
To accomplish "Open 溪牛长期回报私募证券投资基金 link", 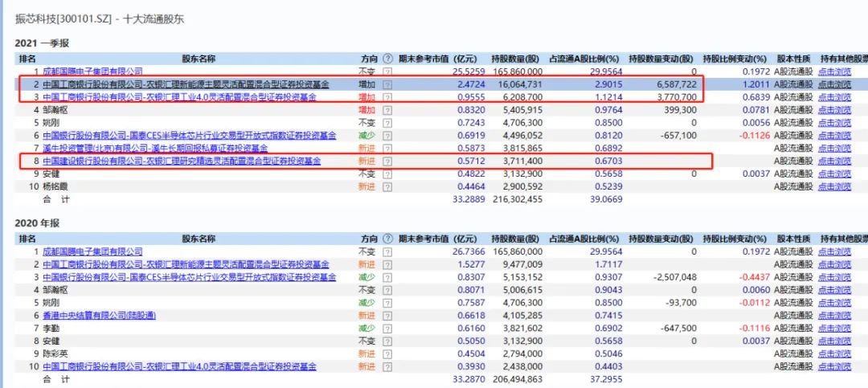I will click(x=155, y=149).
